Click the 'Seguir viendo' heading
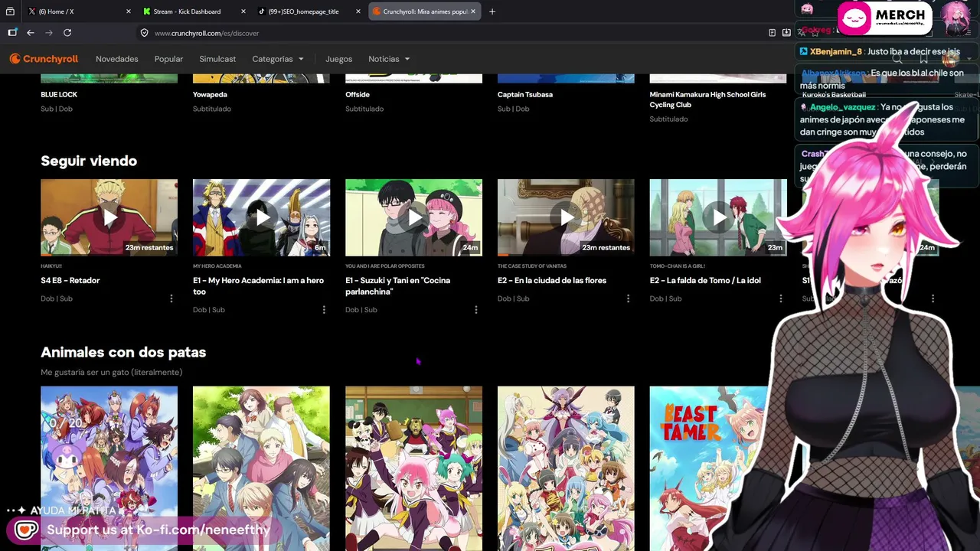 (x=89, y=161)
